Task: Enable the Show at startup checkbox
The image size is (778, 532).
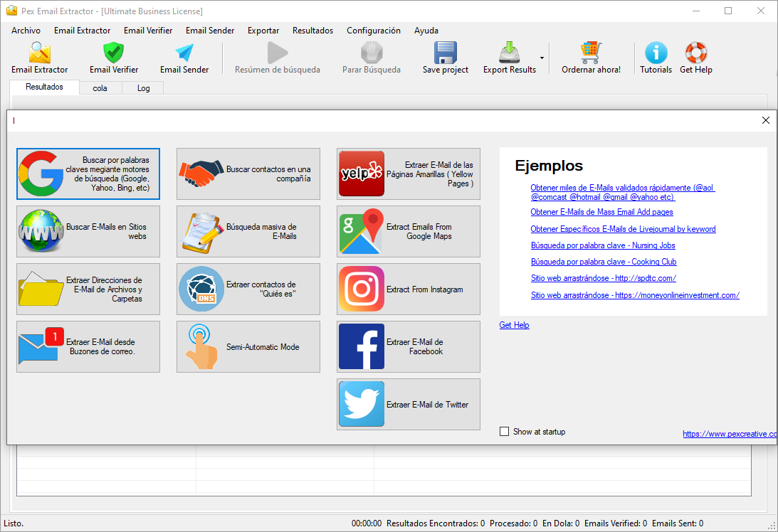Action: point(505,432)
